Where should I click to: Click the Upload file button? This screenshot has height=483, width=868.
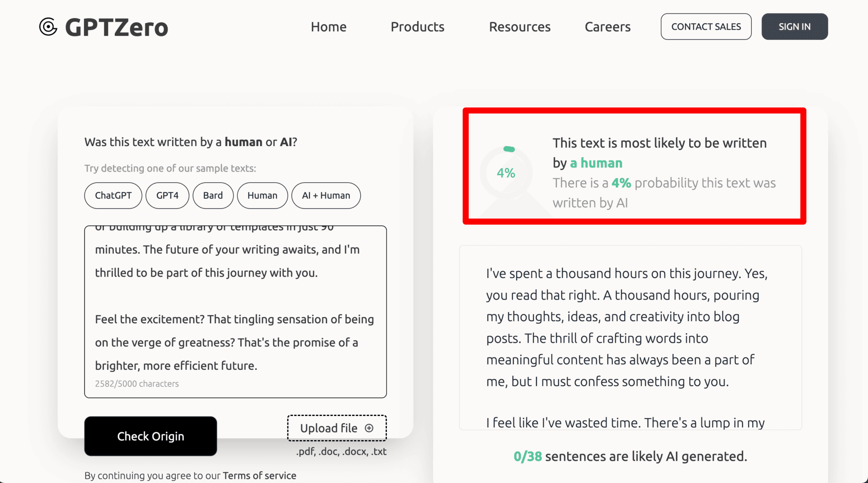[336, 428]
